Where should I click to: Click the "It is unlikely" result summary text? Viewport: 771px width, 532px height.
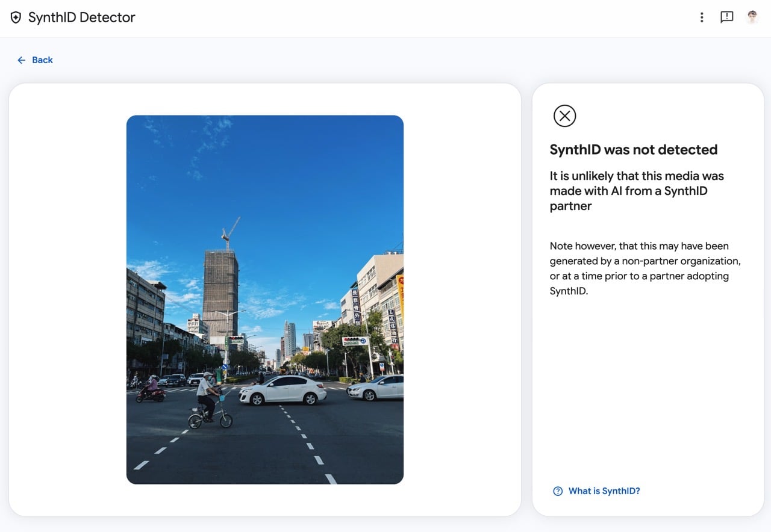point(637,191)
